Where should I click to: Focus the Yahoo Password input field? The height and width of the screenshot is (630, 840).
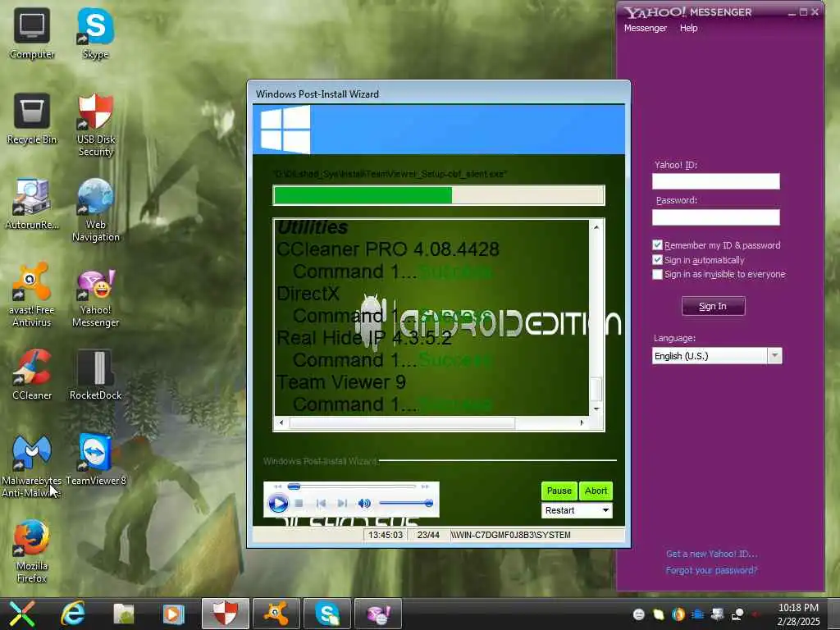tap(715, 217)
